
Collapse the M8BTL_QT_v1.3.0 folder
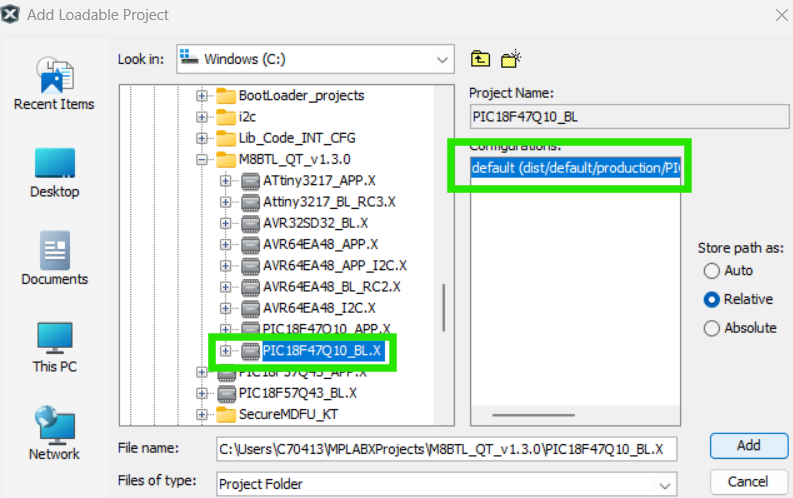(202, 160)
